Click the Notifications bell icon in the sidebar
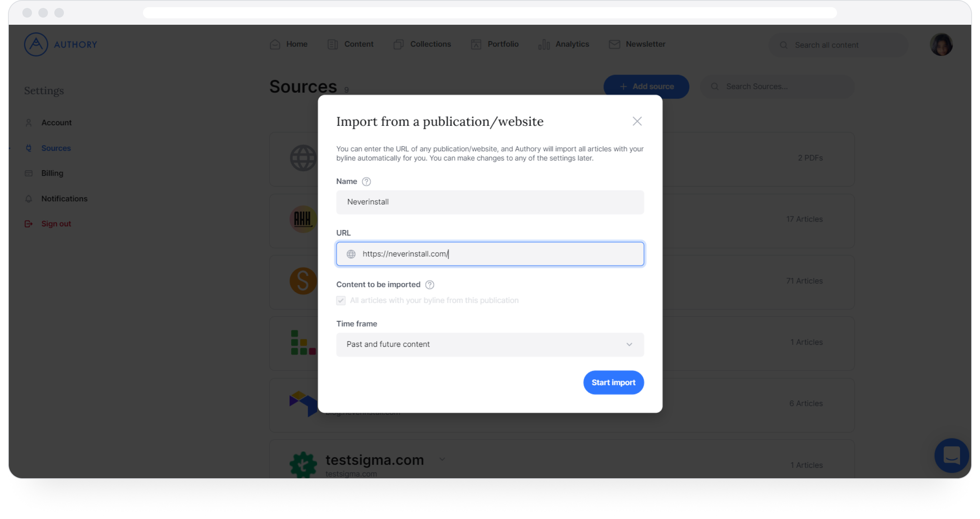The height and width of the screenshot is (519, 980). pyautogui.click(x=29, y=199)
